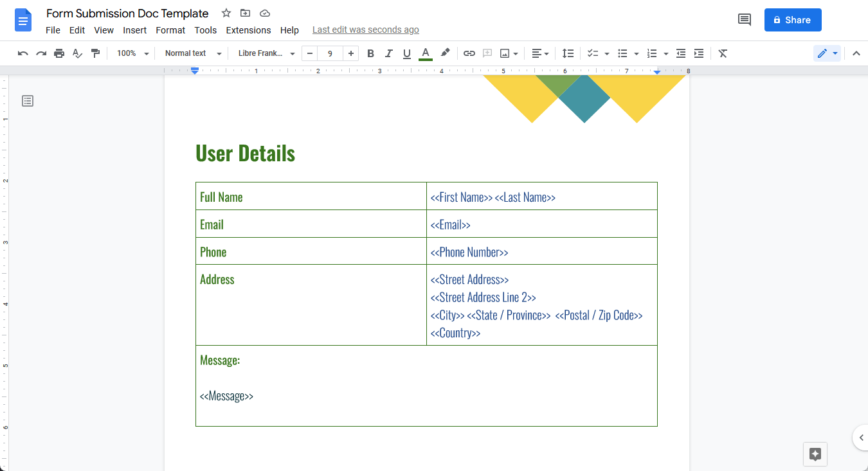This screenshot has height=471, width=868.
Task: Click the blue Share button
Action: [793, 20]
